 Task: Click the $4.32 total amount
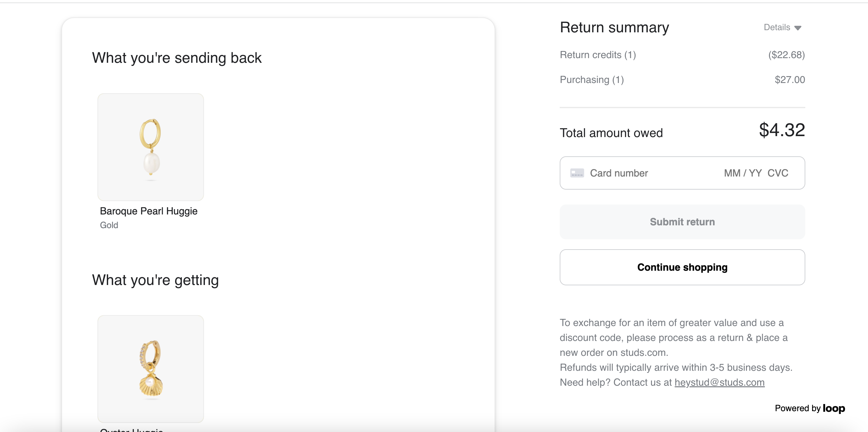coord(782,130)
